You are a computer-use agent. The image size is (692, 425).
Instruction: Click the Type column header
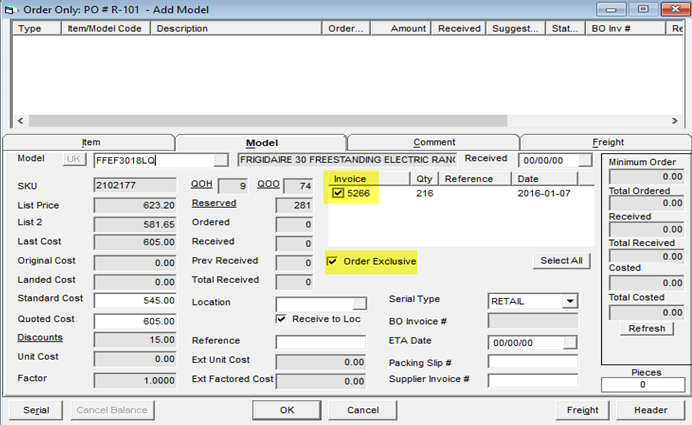36,28
